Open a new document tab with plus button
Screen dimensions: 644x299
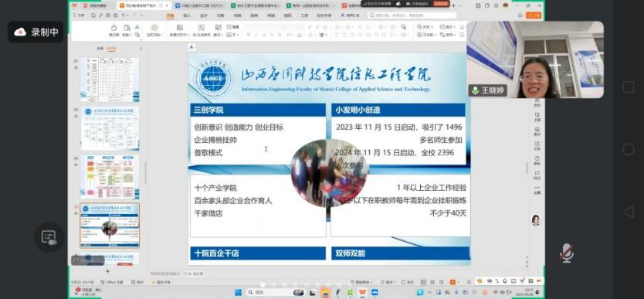(x=454, y=5)
